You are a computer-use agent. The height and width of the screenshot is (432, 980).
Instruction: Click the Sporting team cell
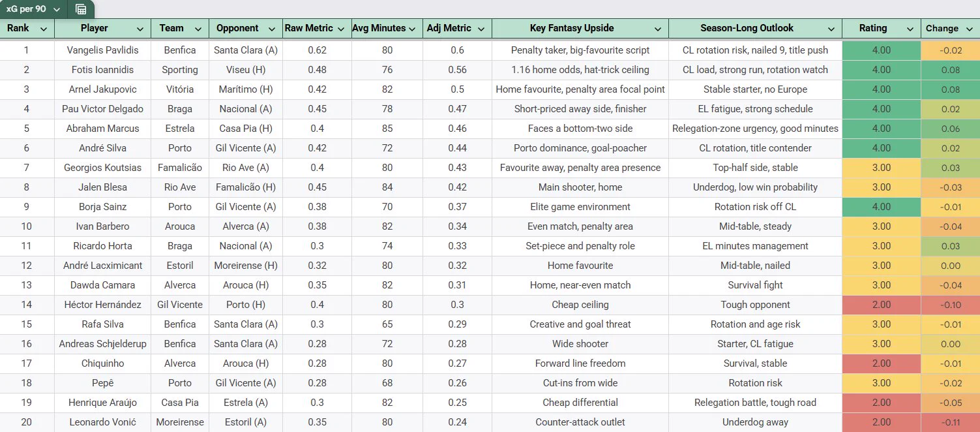(x=180, y=70)
